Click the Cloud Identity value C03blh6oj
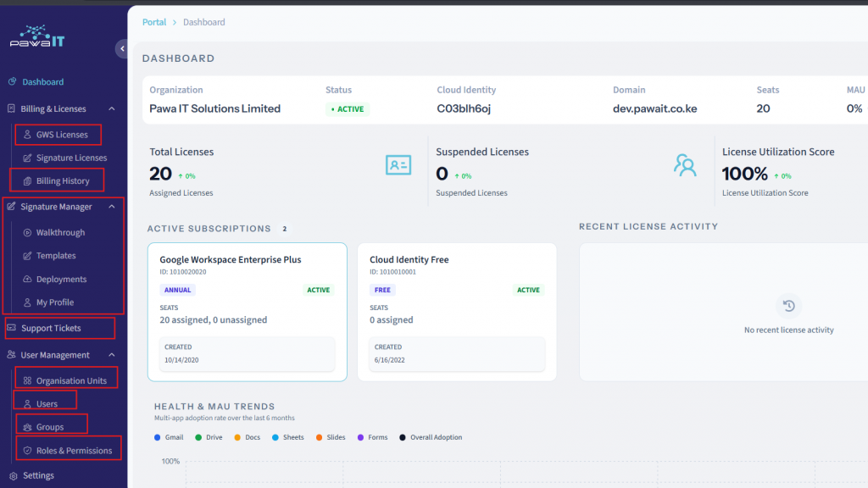Viewport: 868px width, 488px height. (x=464, y=108)
